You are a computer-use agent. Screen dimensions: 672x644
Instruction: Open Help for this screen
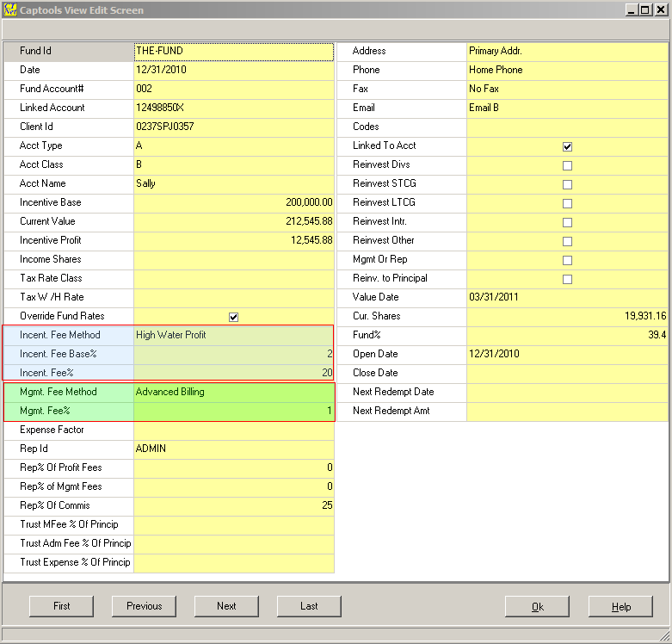(x=620, y=607)
